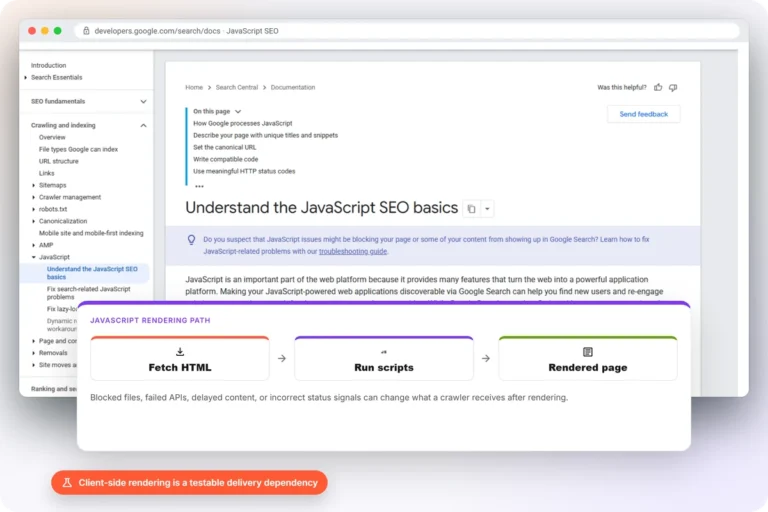Expand the SEO fundamentals section

pyautogui.click(x=143, y=101)
